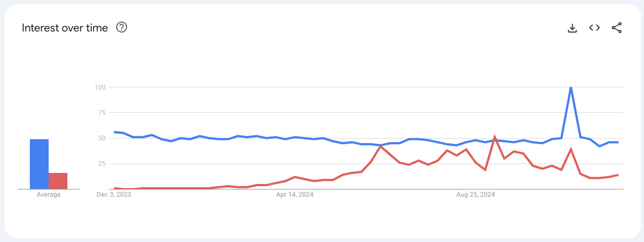Viewport: 644px width, 242px height.
Task: Click the blue Average bar
Action: (39, 164)
